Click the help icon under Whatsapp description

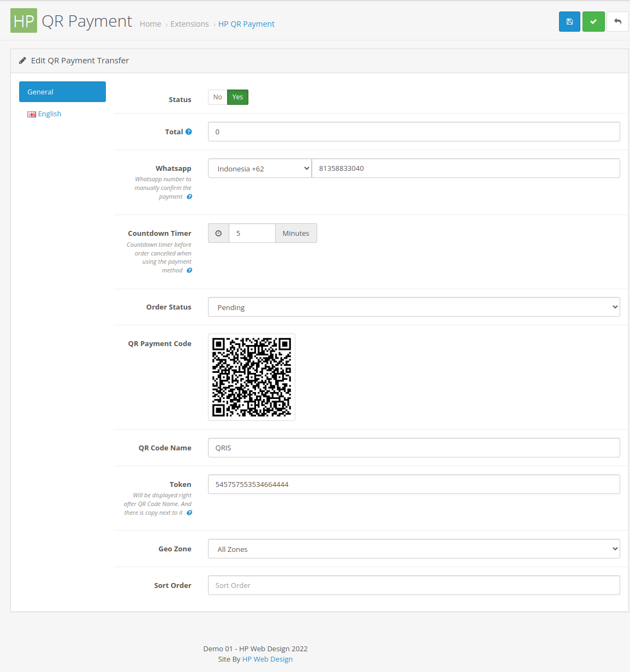click(189, 197)
